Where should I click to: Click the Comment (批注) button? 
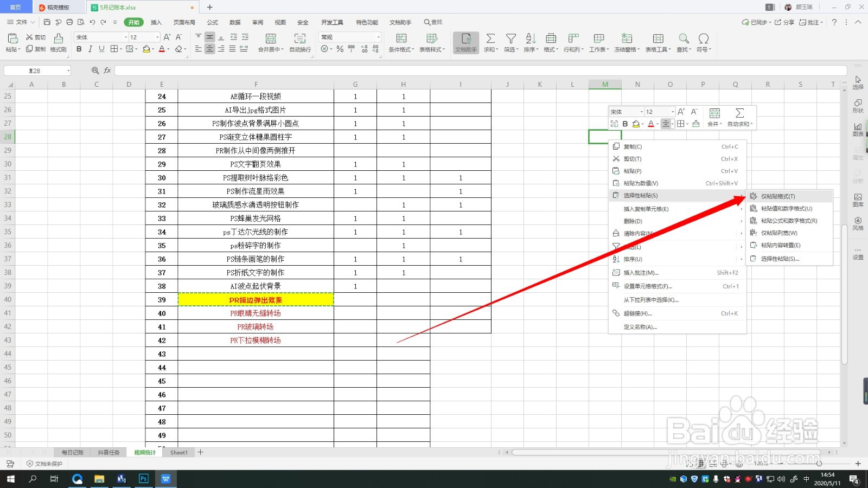coord(810,22)
